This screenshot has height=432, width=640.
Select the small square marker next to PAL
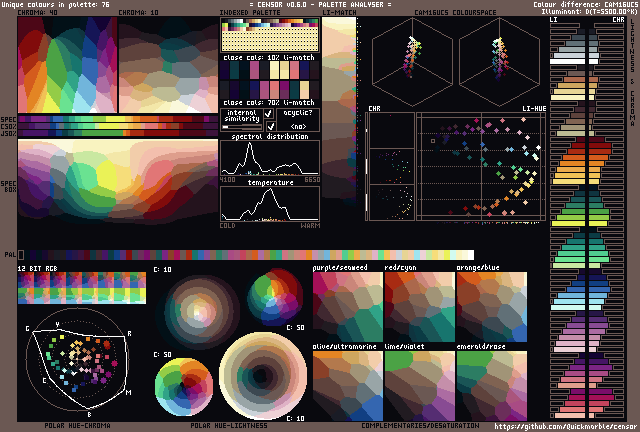coord(21,255)
